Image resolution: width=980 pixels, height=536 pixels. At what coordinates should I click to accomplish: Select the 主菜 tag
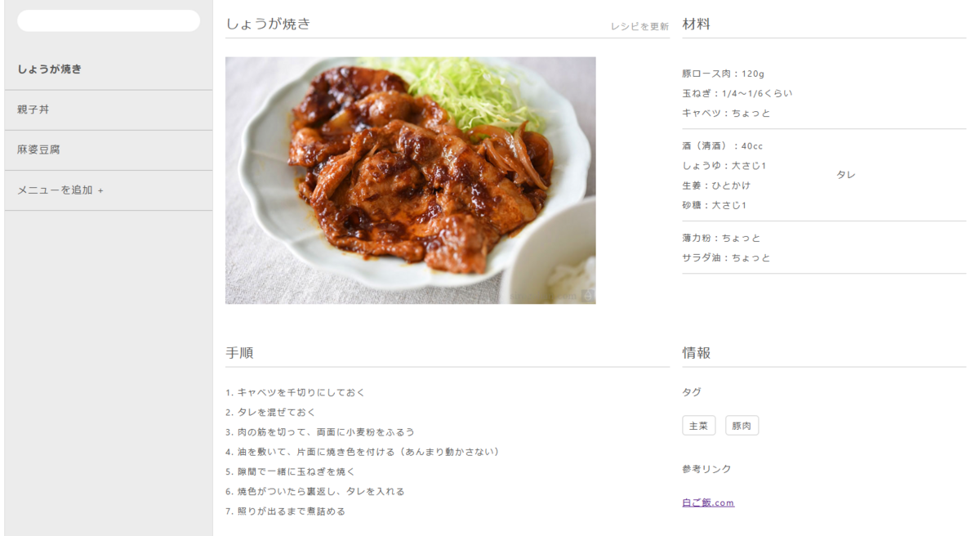coord(698,426)
